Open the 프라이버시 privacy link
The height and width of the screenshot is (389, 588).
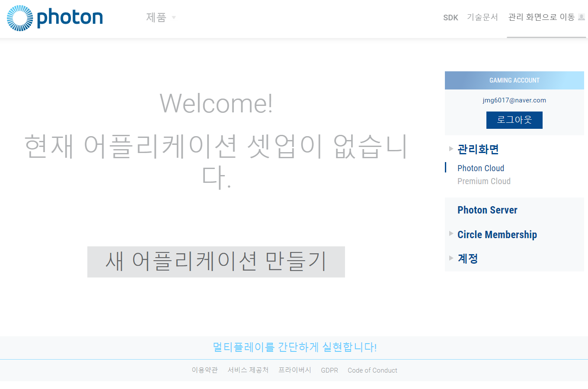295,370
